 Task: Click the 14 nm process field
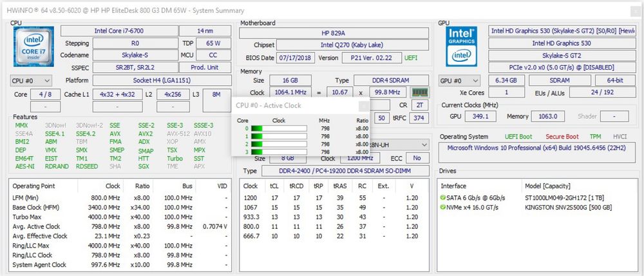pyautogui.click(x=205, y=31)
